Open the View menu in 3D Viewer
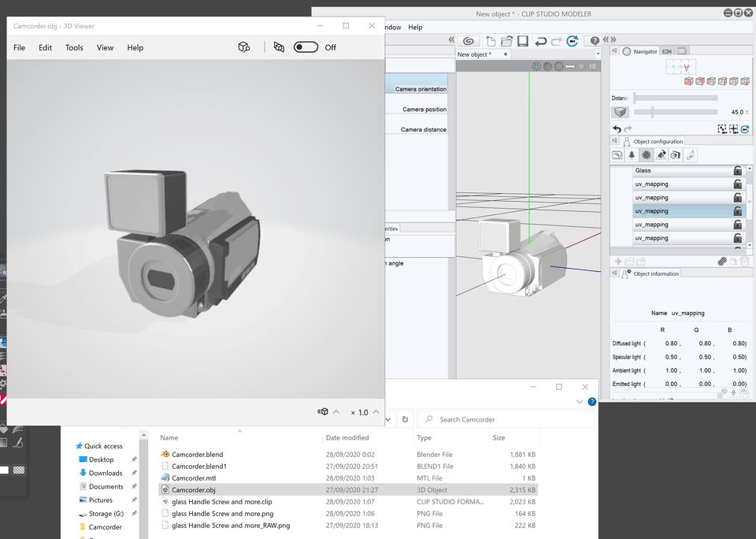Screen dimensions: 756x539 (x=105, y=47)
